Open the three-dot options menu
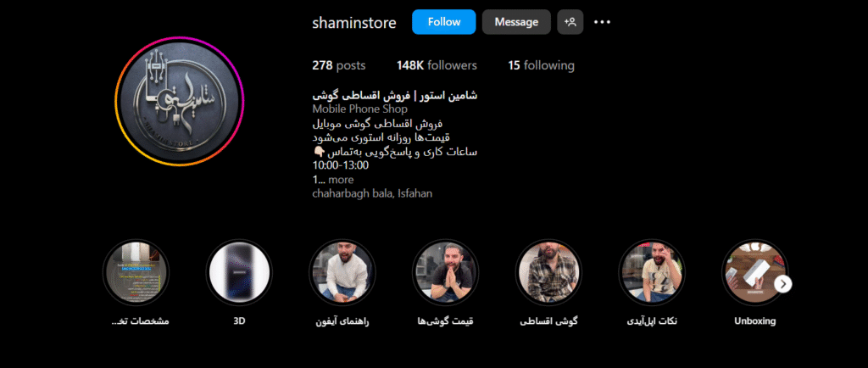Screen dimensions: 868x368 pyautogui.click(x=602, y=22)
